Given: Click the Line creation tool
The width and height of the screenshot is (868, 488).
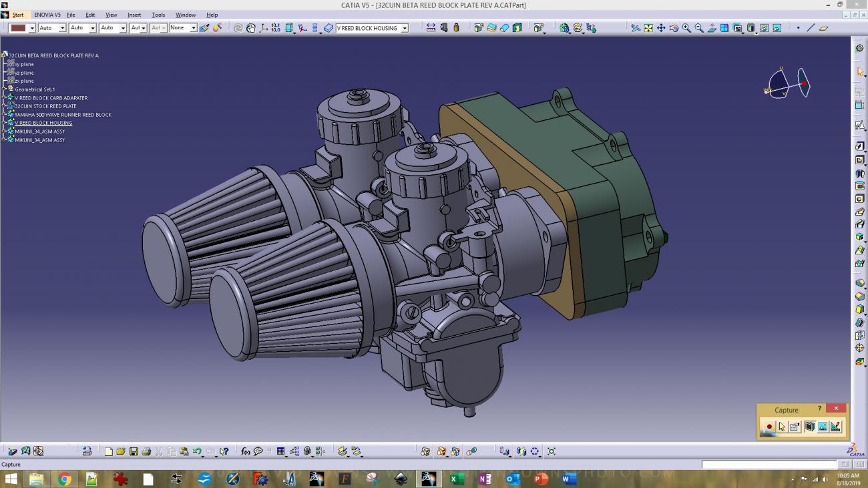Looking at the screenshot, I should pyautogui.click(x=811, y=28).
